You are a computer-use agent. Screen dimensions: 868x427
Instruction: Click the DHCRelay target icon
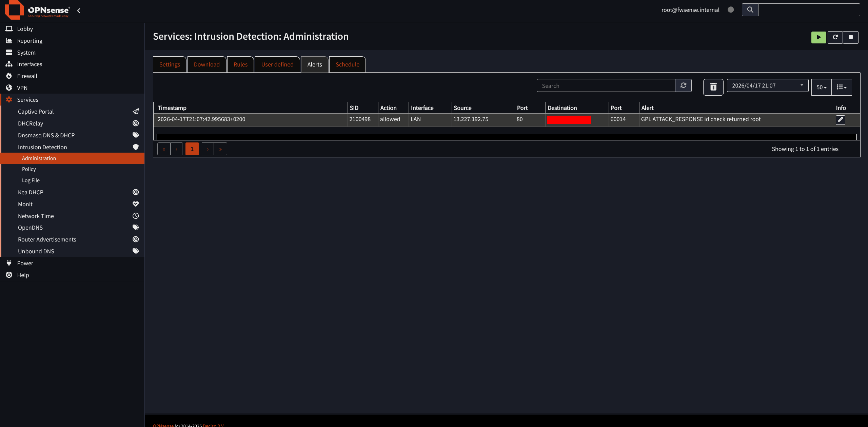[x=136, y=123]
